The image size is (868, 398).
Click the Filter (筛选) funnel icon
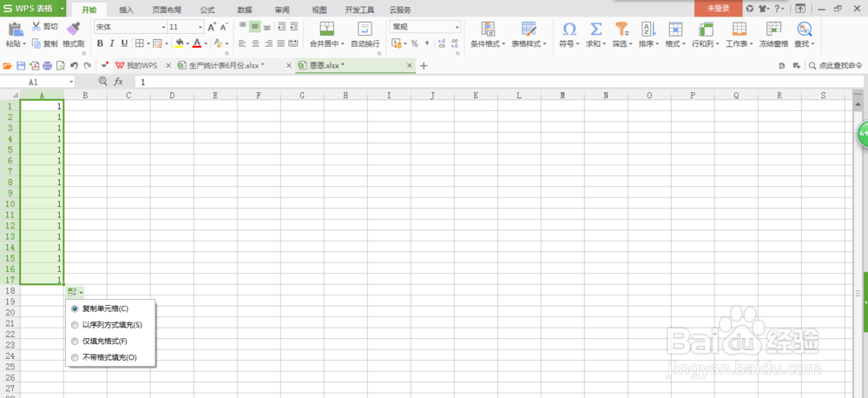[622, 29]
